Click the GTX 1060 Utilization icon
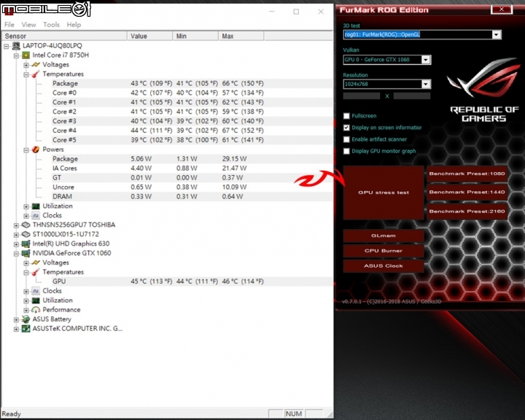 [36, 300]
